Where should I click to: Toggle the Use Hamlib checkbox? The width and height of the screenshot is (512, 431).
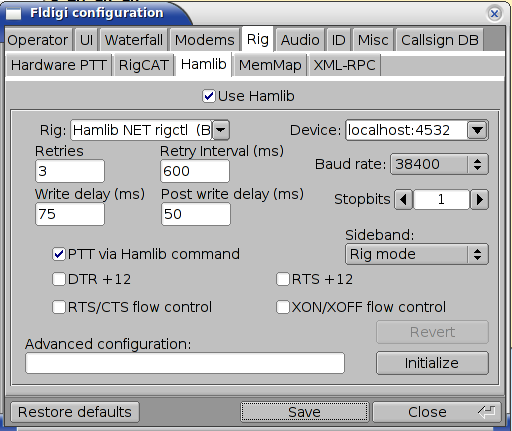(x=209, y=96)
